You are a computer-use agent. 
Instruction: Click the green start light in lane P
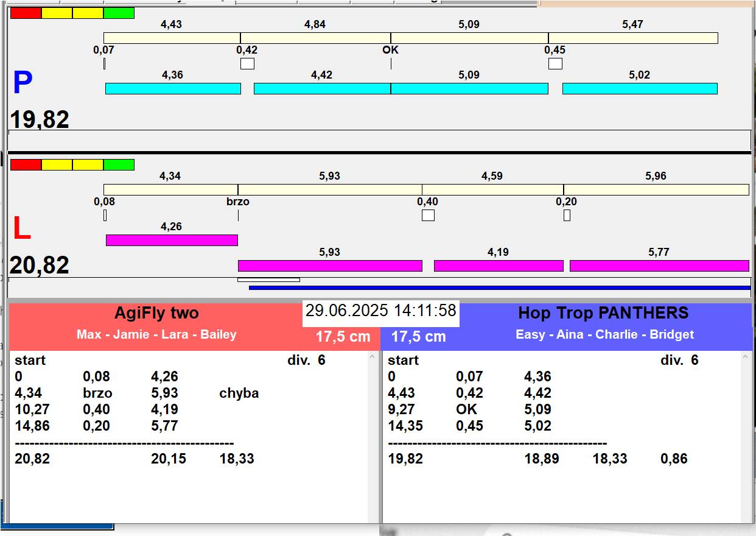tap(119, 13)
